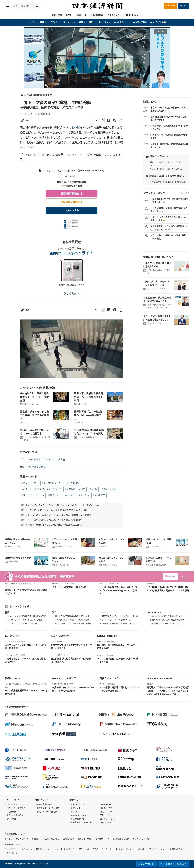Share on note, top icon row
The width and height of the screenshot is (194, 868).
coord(103,120)
